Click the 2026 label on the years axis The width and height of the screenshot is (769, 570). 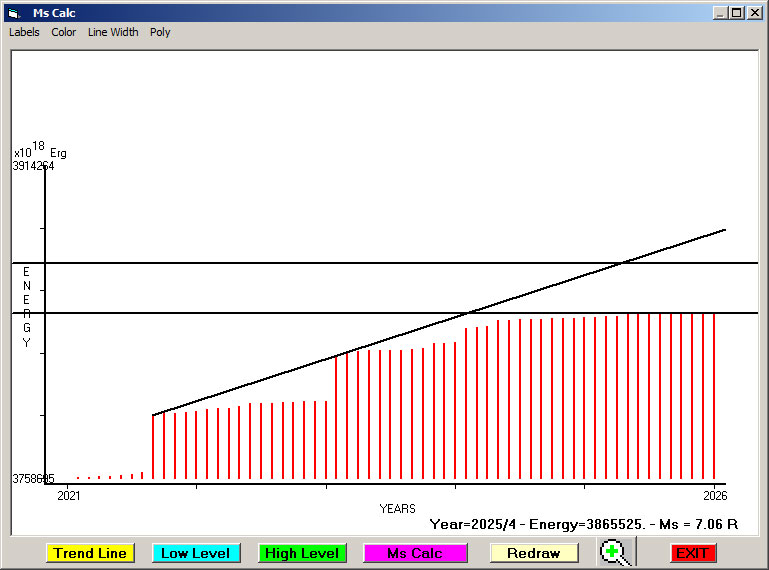[x=715, y=495]
